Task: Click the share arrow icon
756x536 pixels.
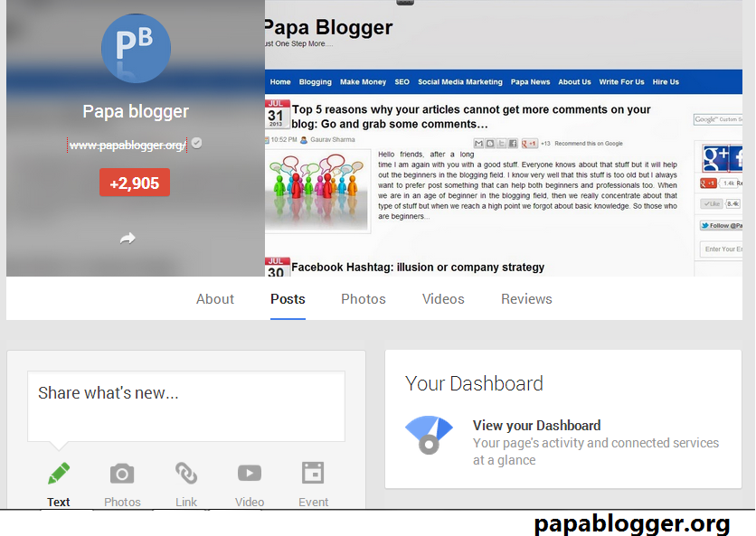Action: coord(128,238)
